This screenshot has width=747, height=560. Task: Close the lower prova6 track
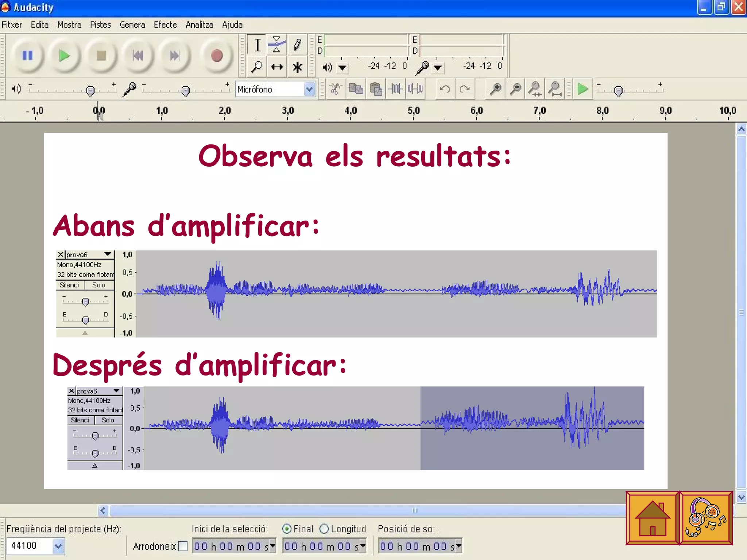click(x=71, y=391)
